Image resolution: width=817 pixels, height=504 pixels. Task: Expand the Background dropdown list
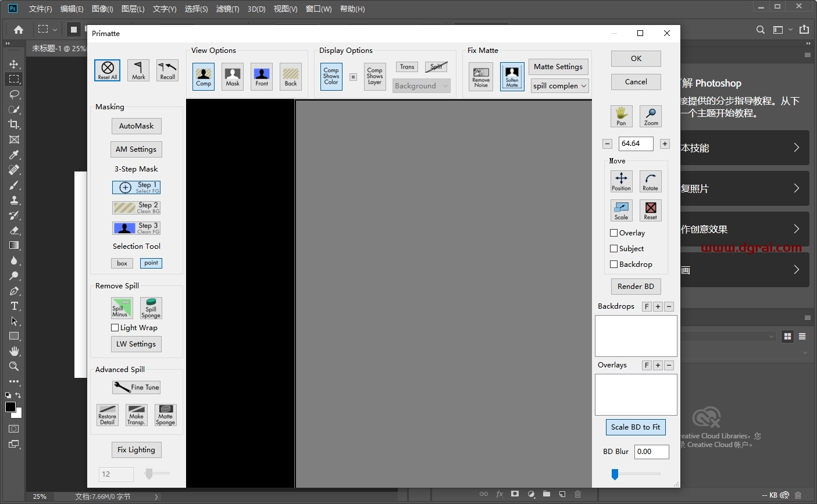[422, 85]
